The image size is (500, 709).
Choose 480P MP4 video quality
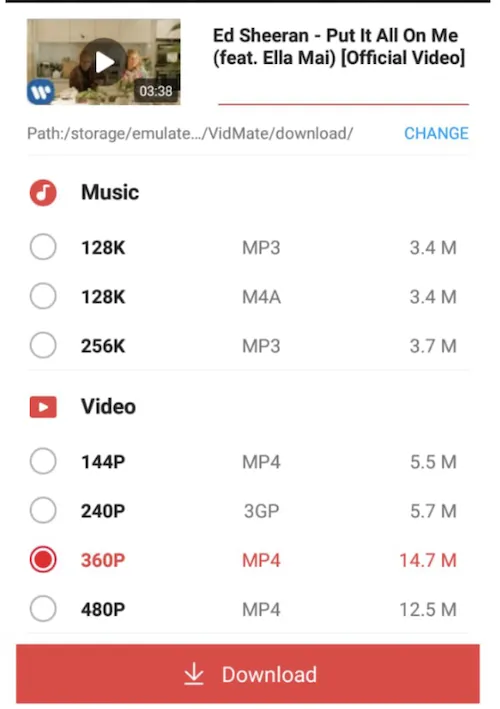43,609
